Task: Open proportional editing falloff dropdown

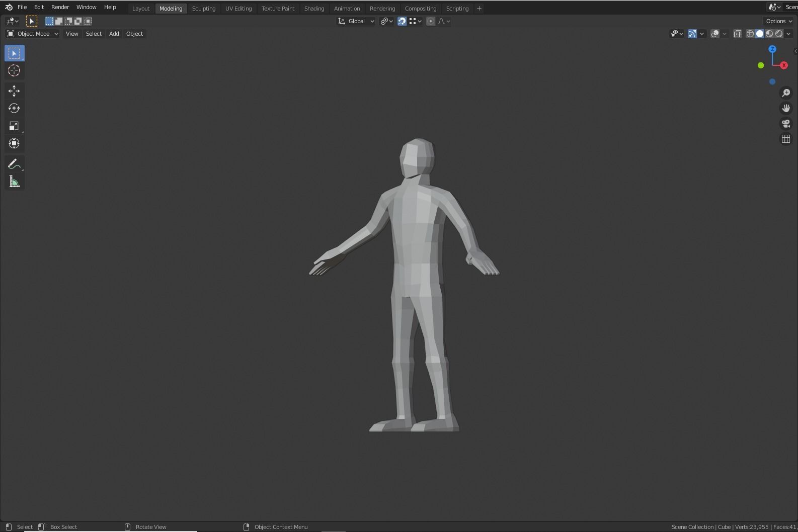Action: click(x=444, y=21)
